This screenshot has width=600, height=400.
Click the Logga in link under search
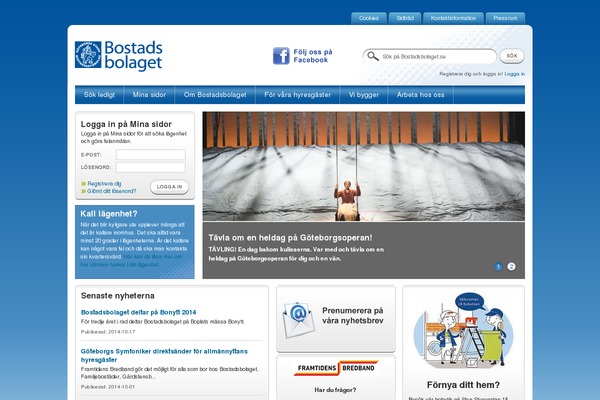pos(515,74)
